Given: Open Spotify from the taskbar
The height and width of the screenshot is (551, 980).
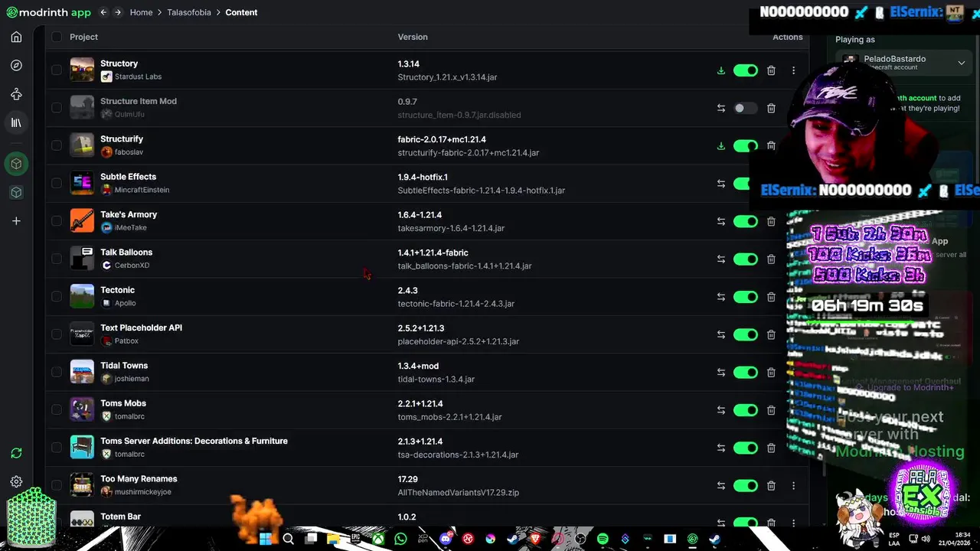Looking at the screenshot, I should coord(603,539).
